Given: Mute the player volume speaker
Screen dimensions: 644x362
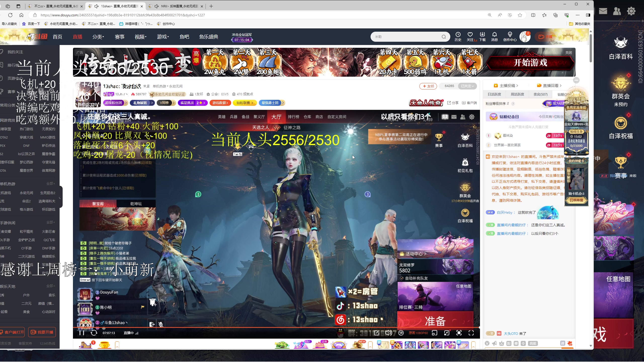Looking at the screenshot, I should [388, 333].
